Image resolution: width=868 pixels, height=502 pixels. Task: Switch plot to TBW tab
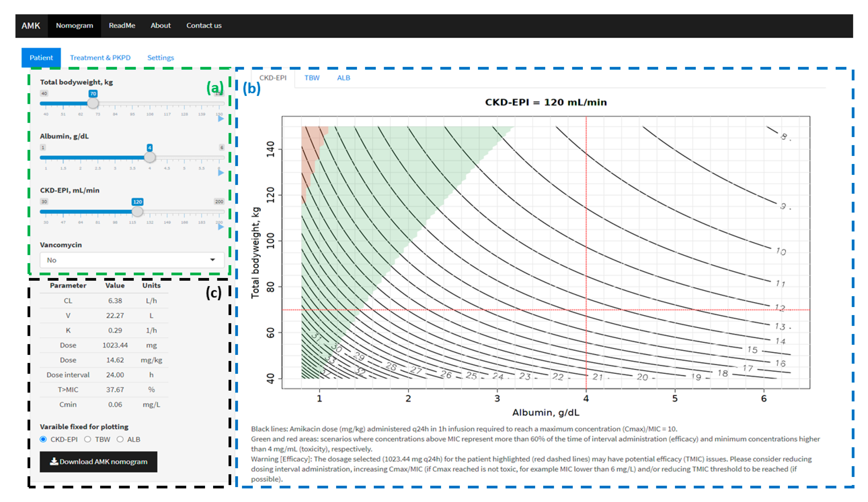tap(312, 78)
